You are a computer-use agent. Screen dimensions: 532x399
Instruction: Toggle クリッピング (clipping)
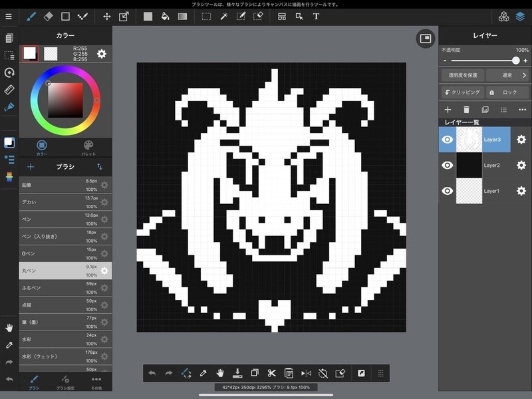coord(463,92)
